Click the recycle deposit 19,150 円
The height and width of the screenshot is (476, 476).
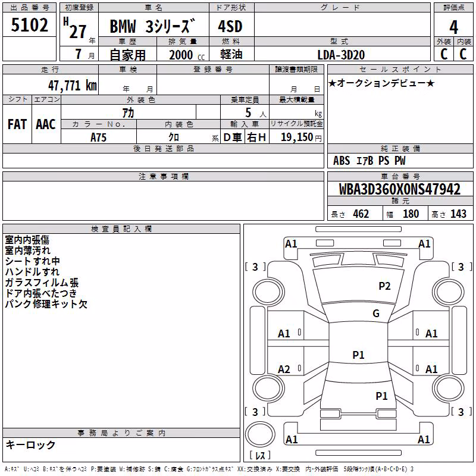[x=301, y=137]
